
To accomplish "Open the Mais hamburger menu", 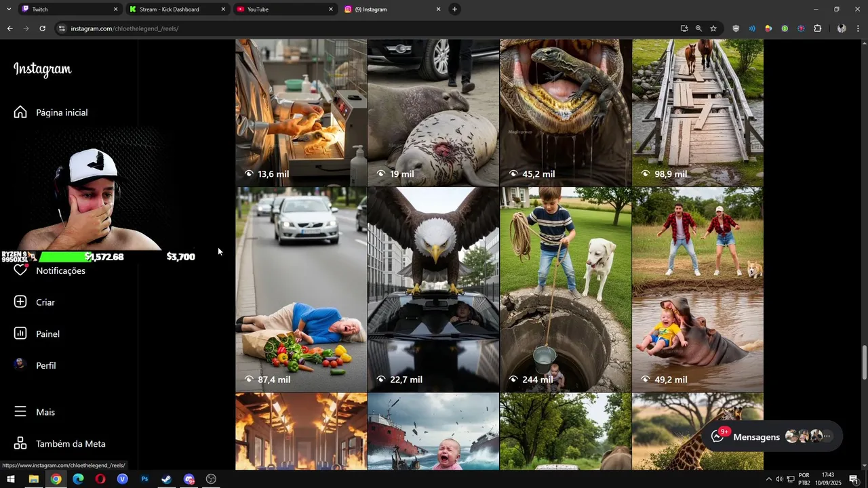I will (20, 412).
